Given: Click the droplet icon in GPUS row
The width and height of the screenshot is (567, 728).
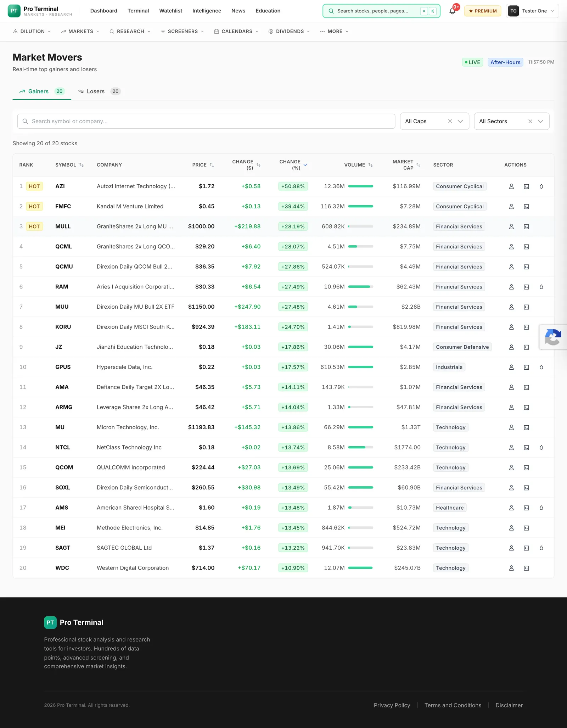Looking at the screenshot, I should pyautogui.click(x=541, y=367).
